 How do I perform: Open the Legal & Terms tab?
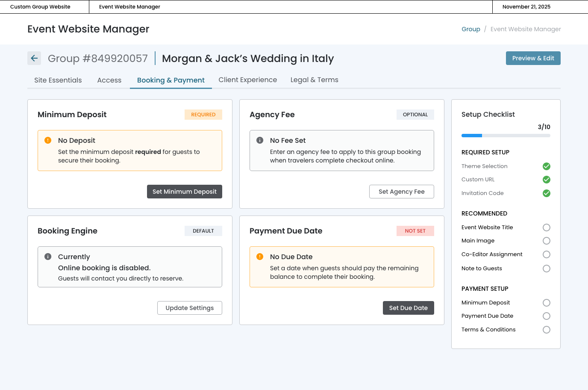click(x=314, y=80)
